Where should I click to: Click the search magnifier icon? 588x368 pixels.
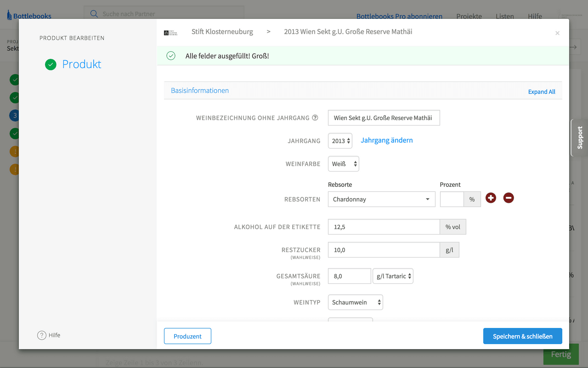(94, 14)
